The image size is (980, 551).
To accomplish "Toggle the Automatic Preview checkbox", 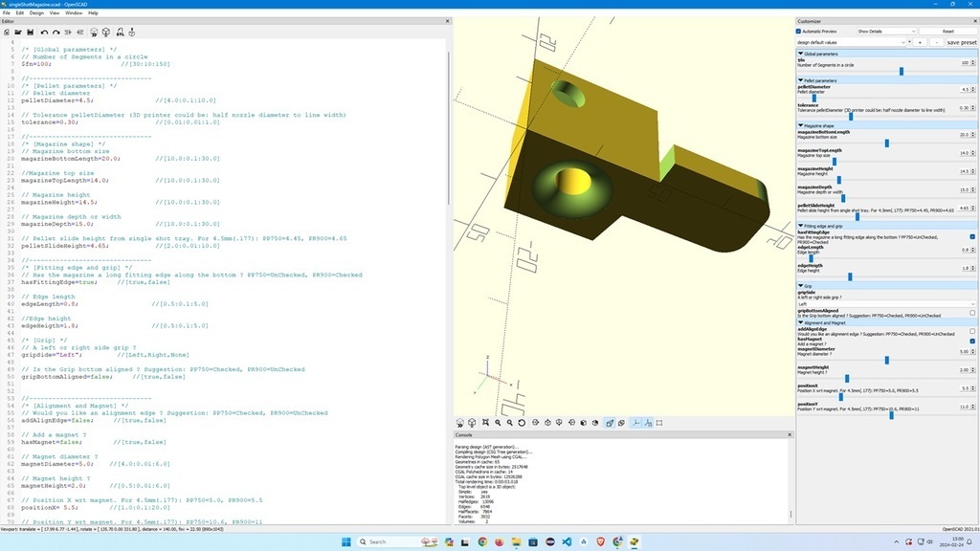I will point(799,32).
